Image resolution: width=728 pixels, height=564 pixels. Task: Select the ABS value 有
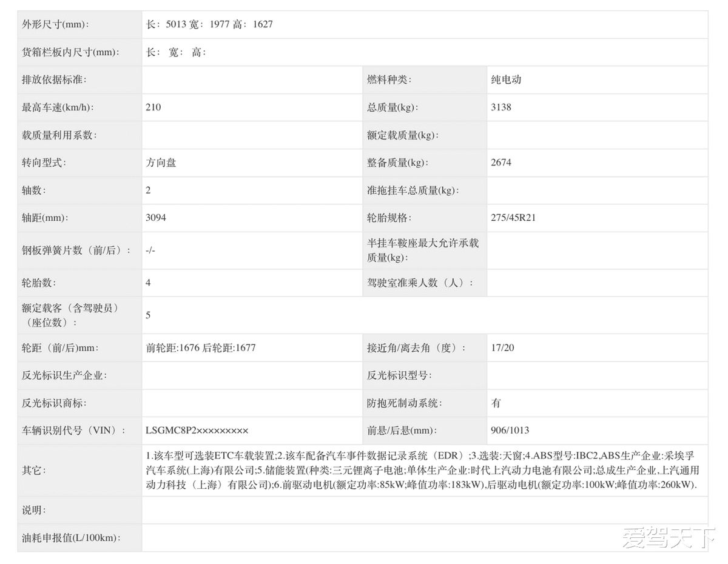click(x=496, y=403)
